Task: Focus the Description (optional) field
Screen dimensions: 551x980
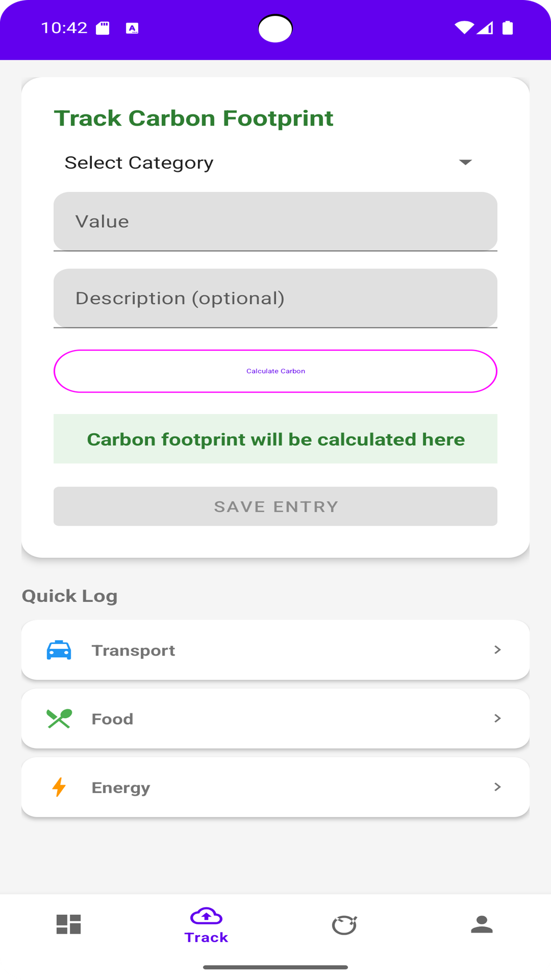Action: pyautogui.click(x=275, y=298)
